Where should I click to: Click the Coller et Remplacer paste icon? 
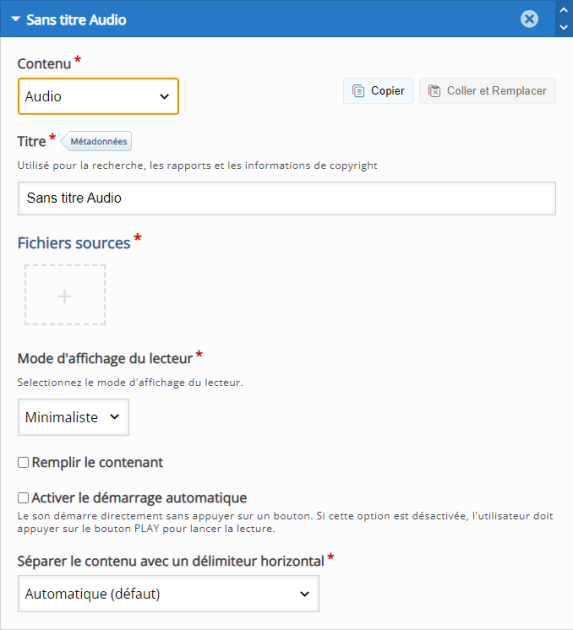click(x=434, y=91)
